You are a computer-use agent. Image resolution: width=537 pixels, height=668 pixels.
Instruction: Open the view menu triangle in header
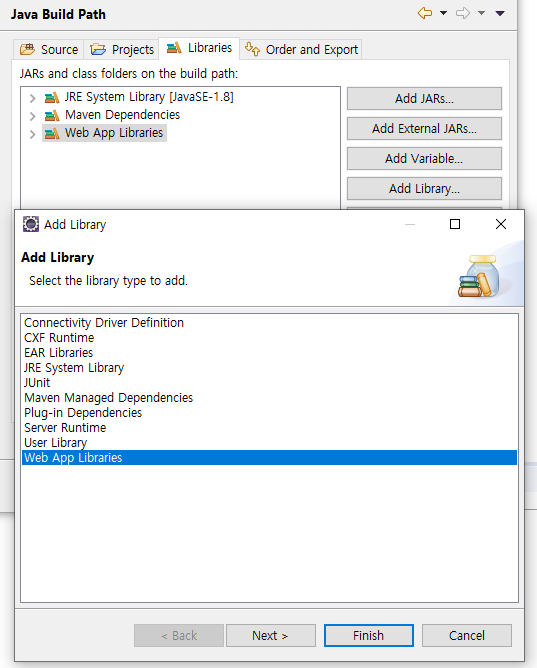(500, 14)
